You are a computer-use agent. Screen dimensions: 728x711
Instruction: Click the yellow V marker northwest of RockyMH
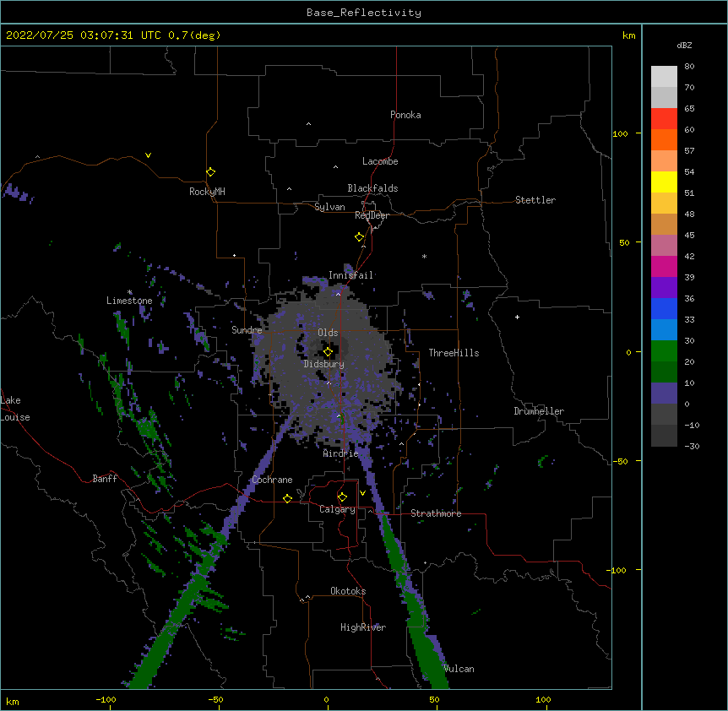148,155
